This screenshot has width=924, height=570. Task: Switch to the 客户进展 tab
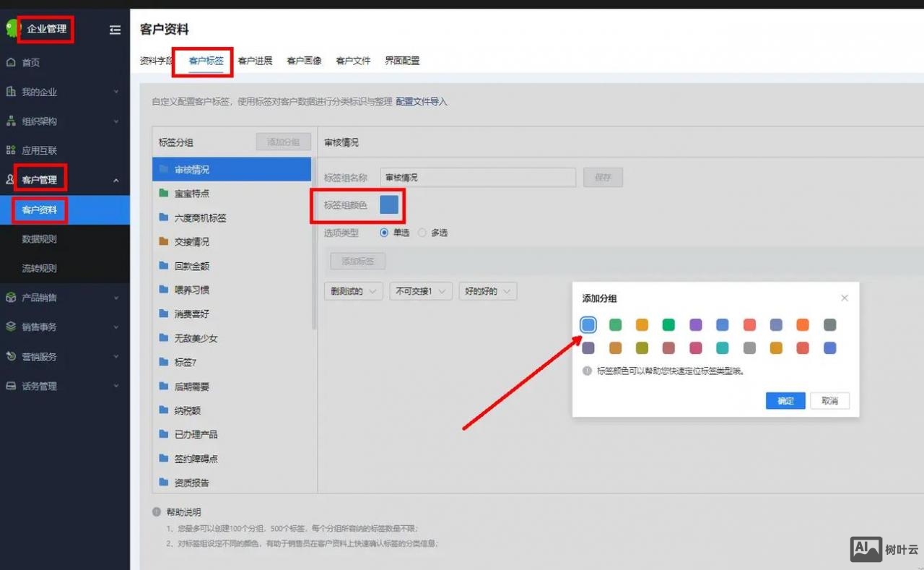254,61
